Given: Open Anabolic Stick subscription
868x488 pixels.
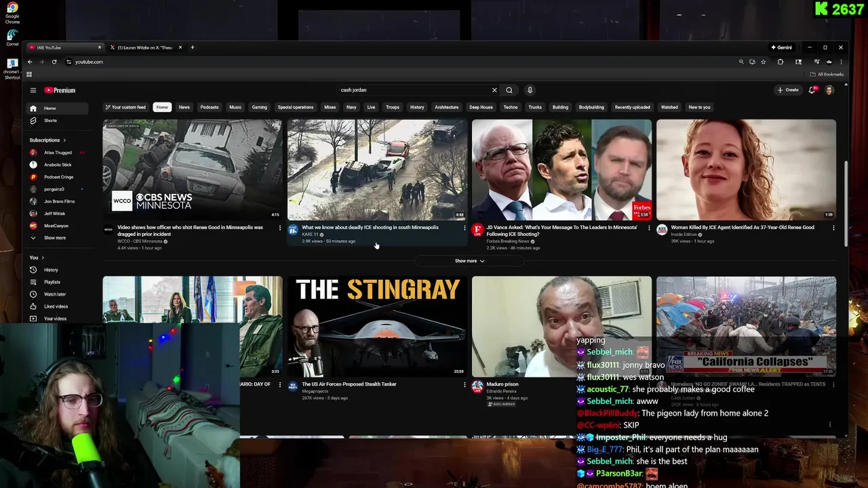Looking at the screenshot, I should coord(58,165).
